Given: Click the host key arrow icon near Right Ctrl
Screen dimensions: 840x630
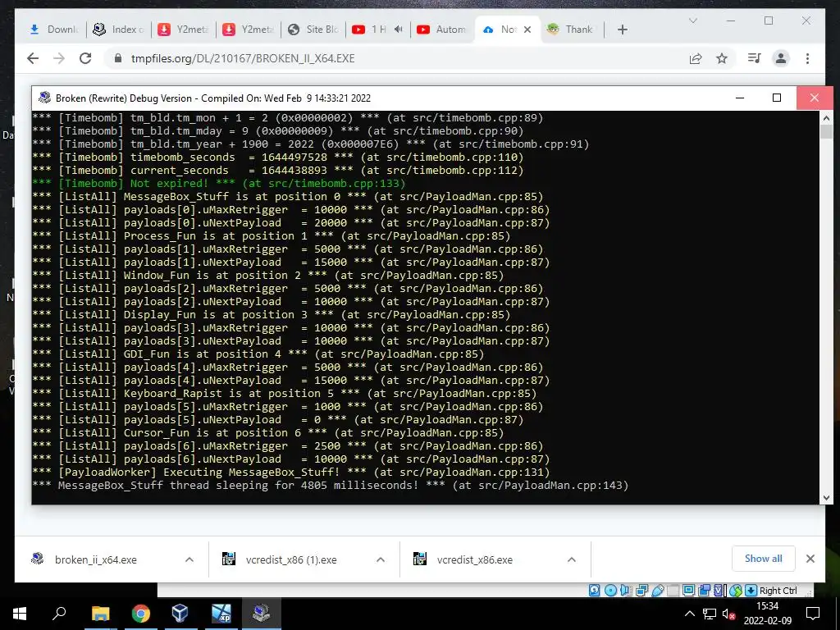Looking at the screenshot, I should (x=751, y=591).
